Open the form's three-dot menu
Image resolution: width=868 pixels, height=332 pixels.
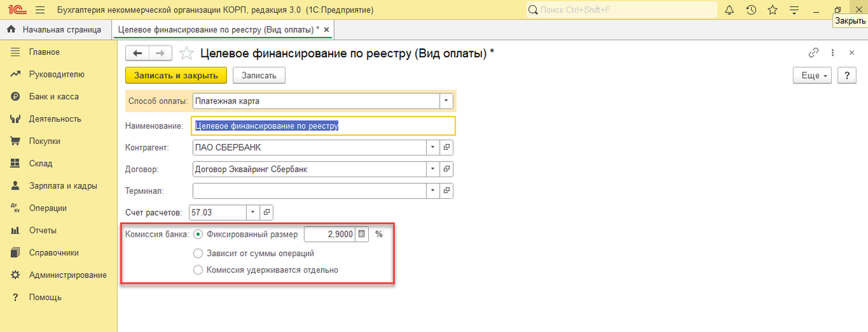tap(833, 53)
